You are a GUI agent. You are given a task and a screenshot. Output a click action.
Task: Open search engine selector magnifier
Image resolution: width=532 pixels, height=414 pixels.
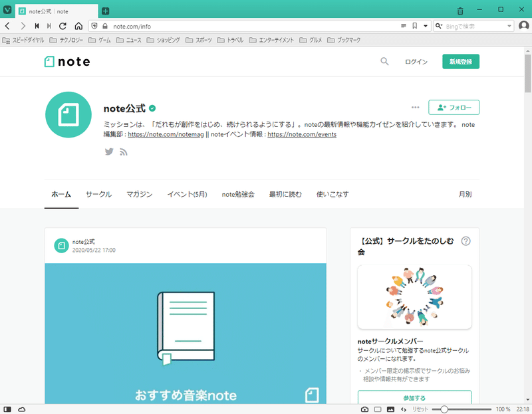(439, 26)
